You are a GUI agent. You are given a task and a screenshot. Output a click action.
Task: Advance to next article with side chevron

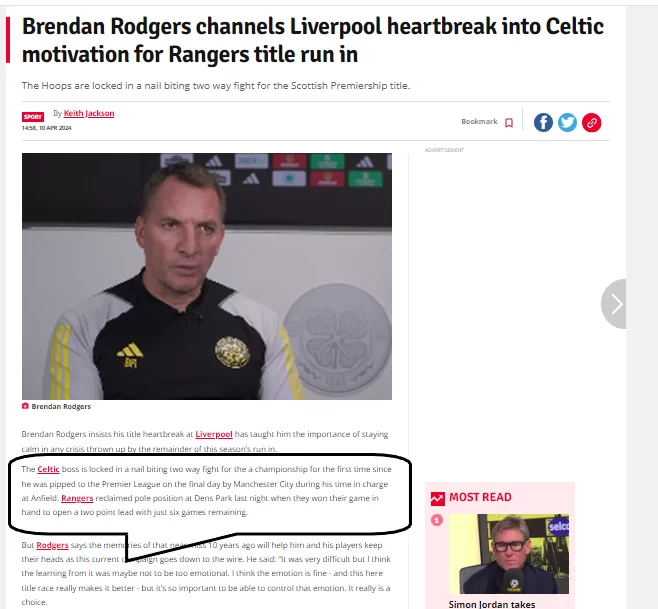pyautogui.click(x=614, y=303)
